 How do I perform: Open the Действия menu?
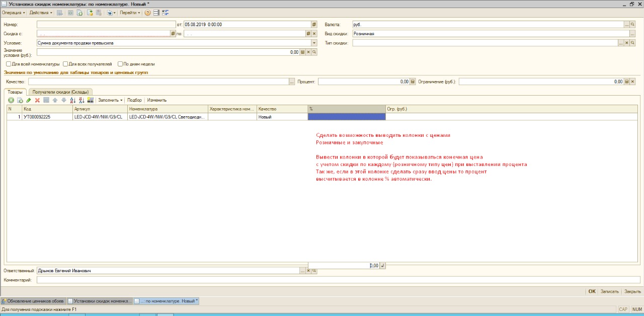tap(41, 13)
